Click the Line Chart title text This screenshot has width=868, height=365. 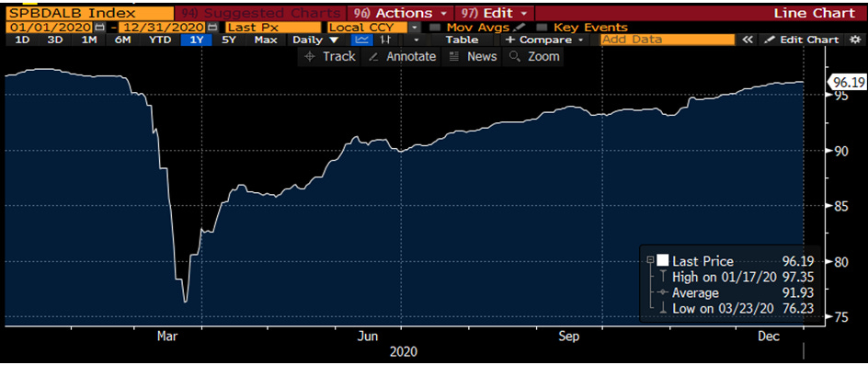(815, 13)
